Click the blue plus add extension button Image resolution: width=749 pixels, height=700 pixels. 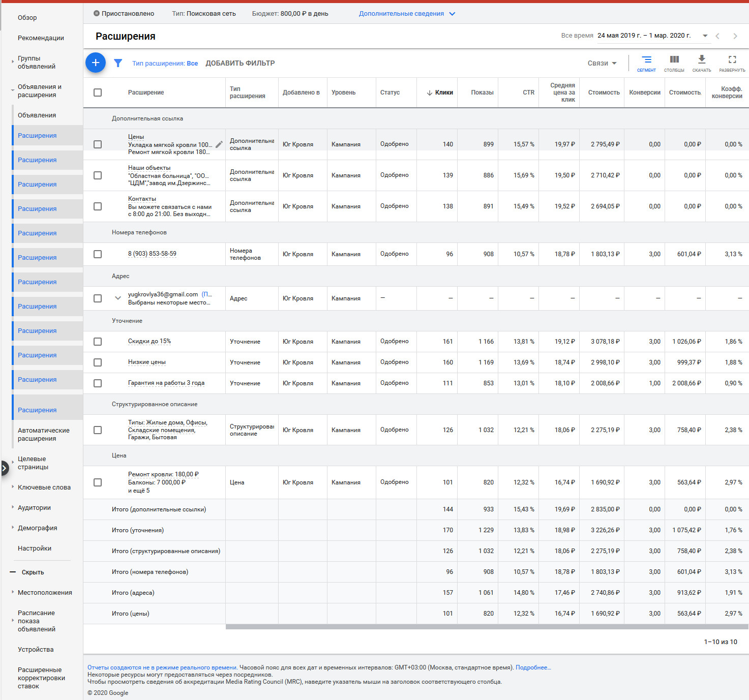click(96, 63)
